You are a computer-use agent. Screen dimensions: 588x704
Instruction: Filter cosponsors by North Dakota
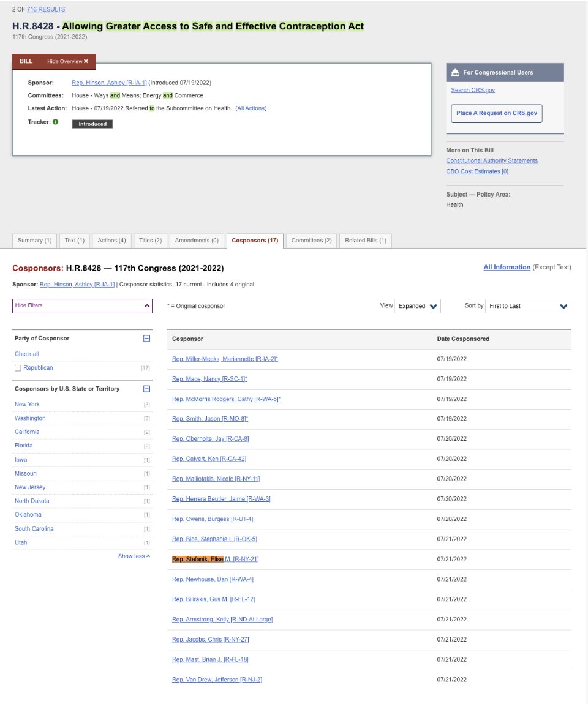click(x=32, y=501)
